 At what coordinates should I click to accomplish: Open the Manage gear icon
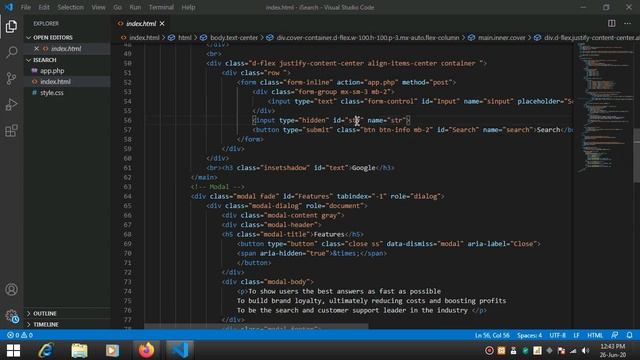pos(11,316)
